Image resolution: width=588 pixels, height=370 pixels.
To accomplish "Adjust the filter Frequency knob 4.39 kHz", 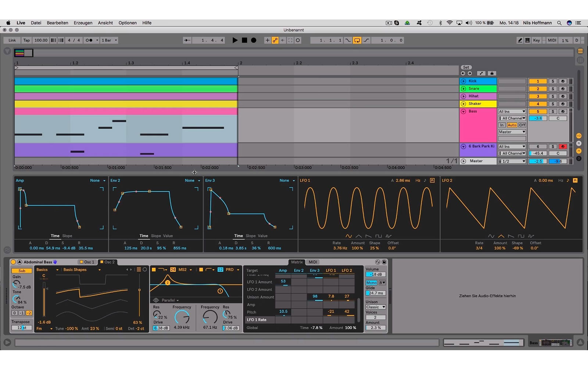I will (182, 317).
